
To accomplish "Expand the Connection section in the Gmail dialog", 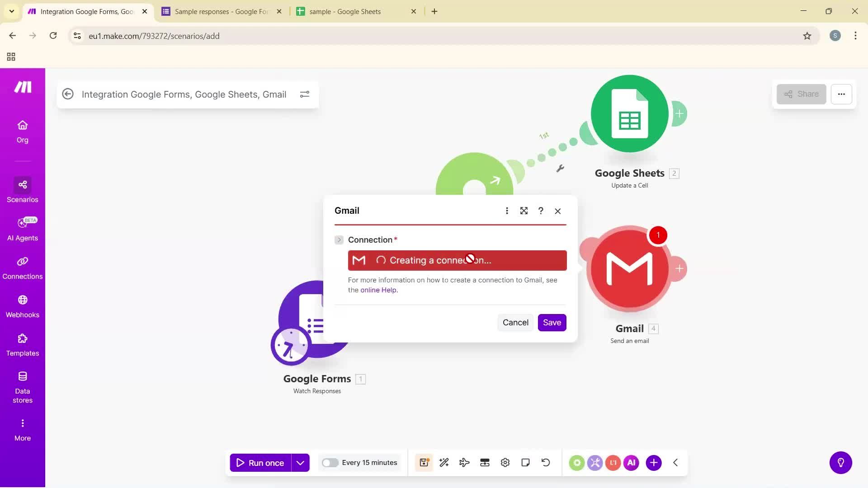I will (x=339, y=239).
